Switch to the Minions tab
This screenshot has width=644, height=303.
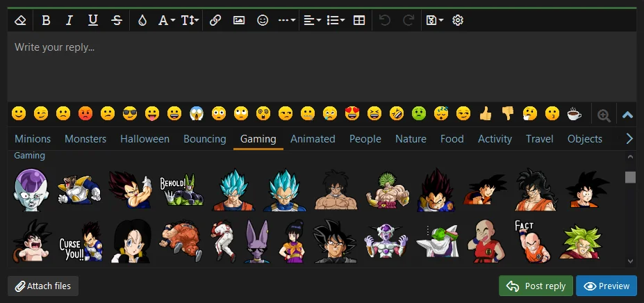point(33,139)
